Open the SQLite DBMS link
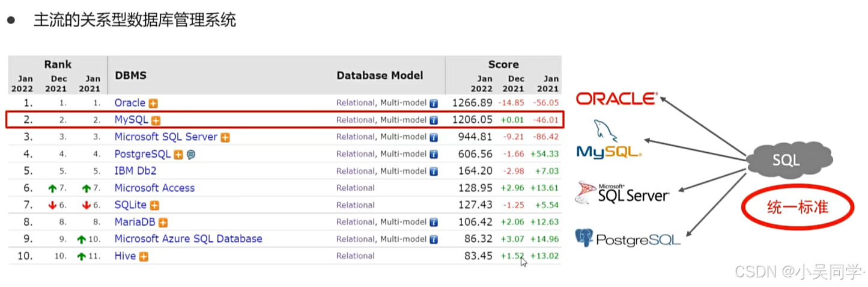 click(130, 205)
